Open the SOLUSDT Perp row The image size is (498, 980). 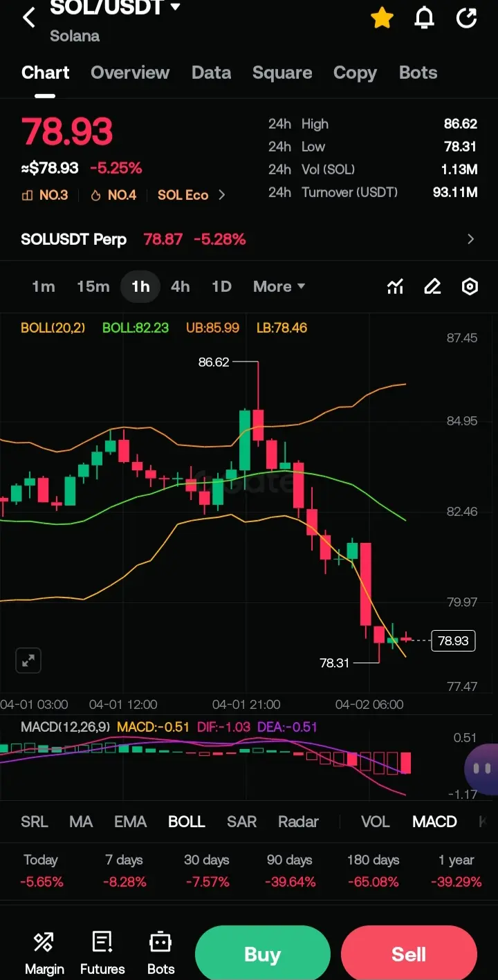tap(249, 239)
